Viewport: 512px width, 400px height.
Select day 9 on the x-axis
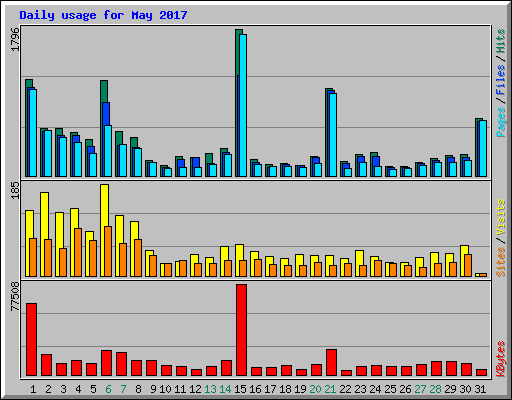tap(153, 389)
